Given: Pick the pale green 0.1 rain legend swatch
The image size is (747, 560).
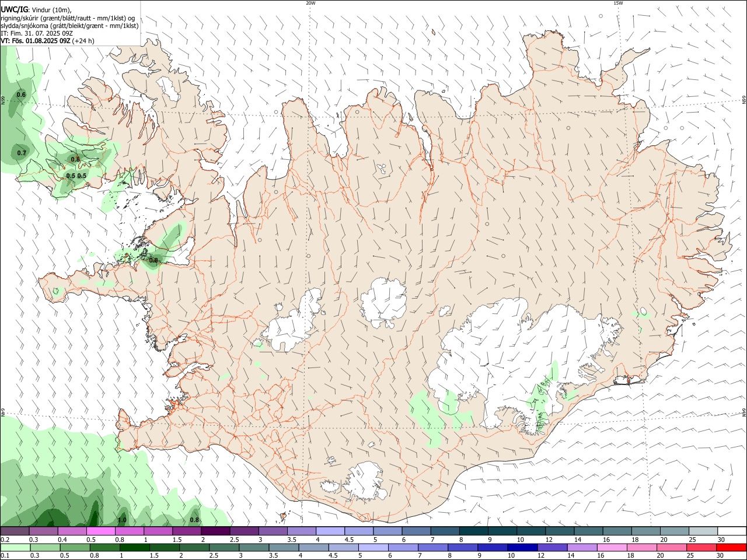Looking at the screenshot, I should pos(15,547).
